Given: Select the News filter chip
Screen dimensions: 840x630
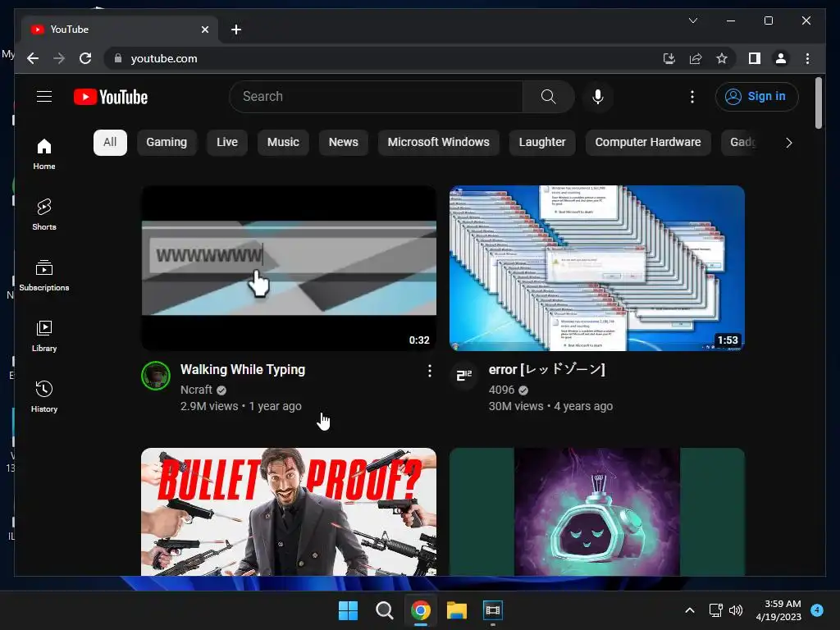Looking at the screenshot, I should coord(344,143).
